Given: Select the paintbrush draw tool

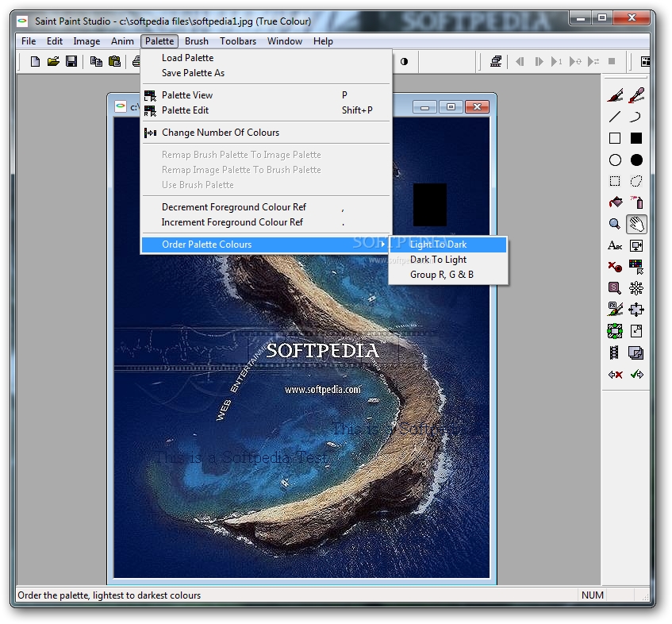Looking at the screenshot, I should coord(615,95).
